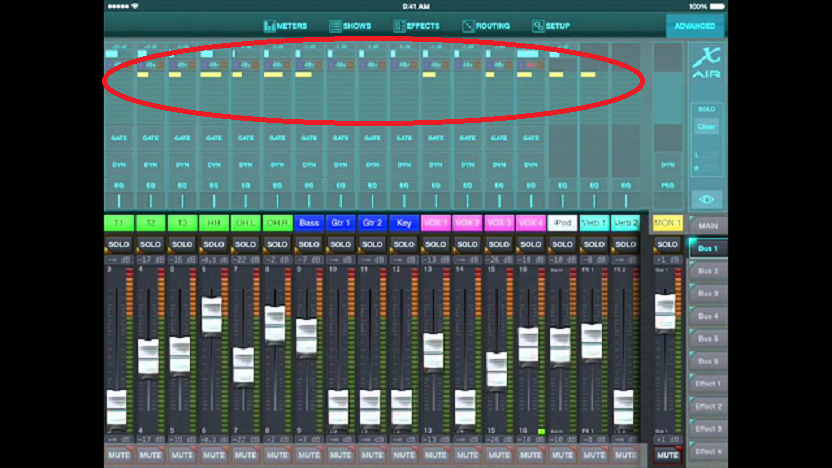Select Bus 4 sends layer
Viewport: 832px width, 468px height.
[x=708, y=316]
